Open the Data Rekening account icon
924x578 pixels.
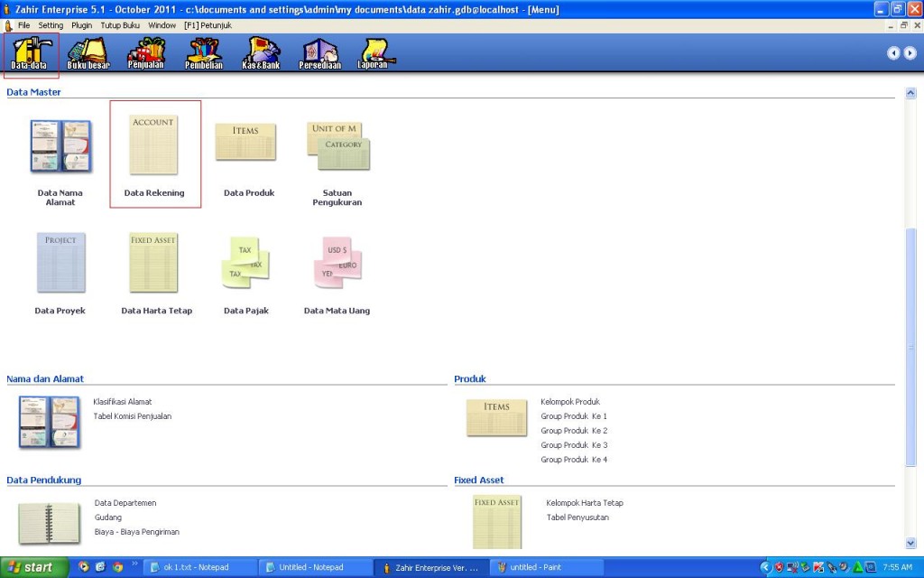(153, 145)
